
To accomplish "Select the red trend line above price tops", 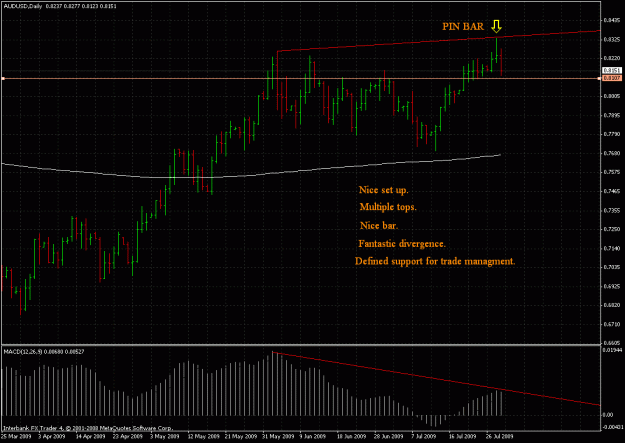I will pos(438,41).
